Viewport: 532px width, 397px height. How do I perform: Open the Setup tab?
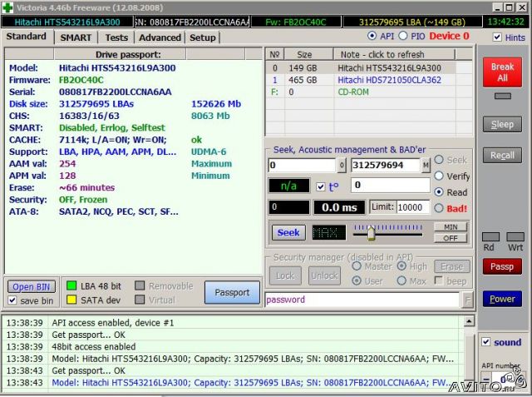pyautogui.click(x=203, y=37)
